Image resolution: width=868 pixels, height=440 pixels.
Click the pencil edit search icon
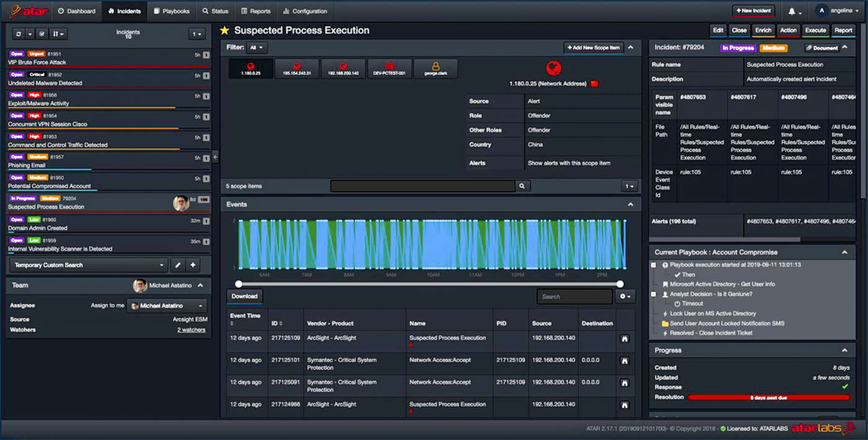coord(178,265)
